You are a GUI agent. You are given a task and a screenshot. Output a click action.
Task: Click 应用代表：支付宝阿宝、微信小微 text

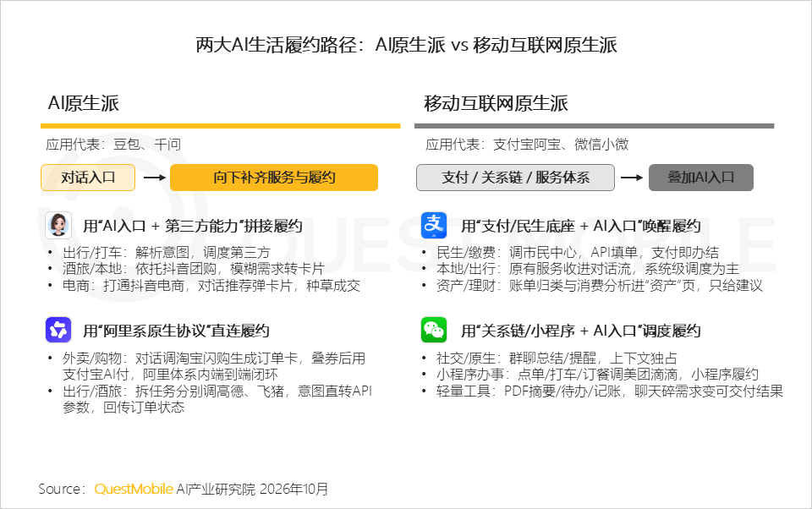point(527,145)
